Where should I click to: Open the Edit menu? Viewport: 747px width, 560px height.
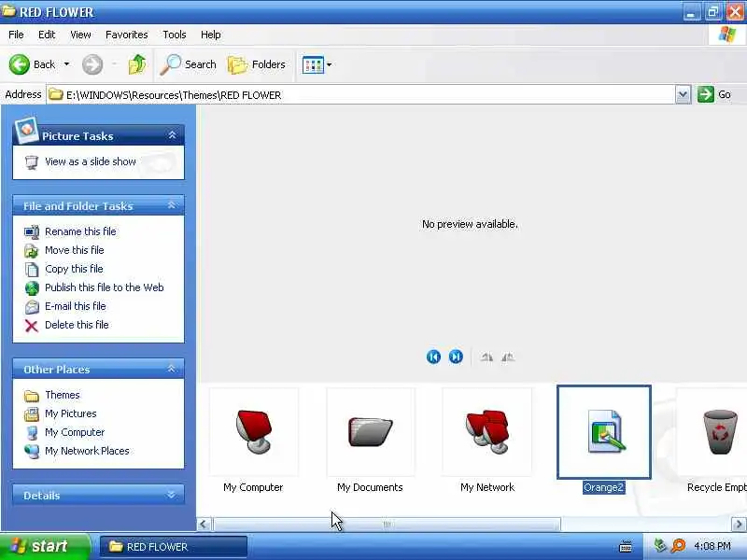pyautogui.click(x=47, y=35)
